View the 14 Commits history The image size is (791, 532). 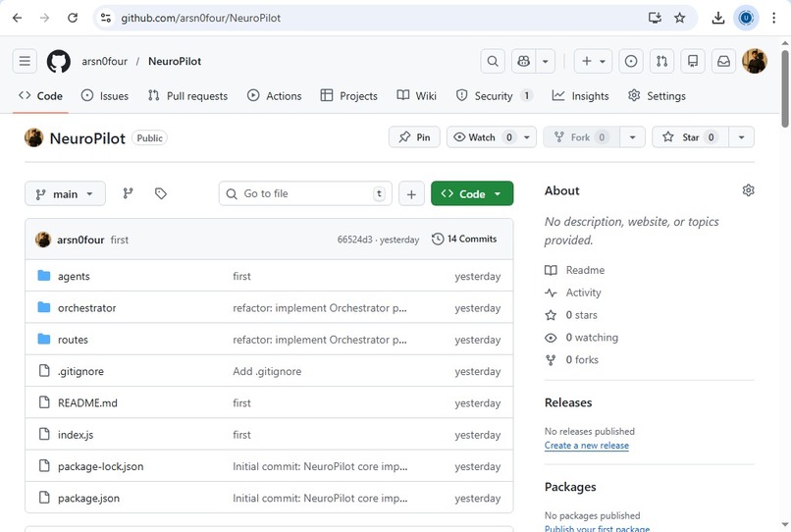point(464,239)
